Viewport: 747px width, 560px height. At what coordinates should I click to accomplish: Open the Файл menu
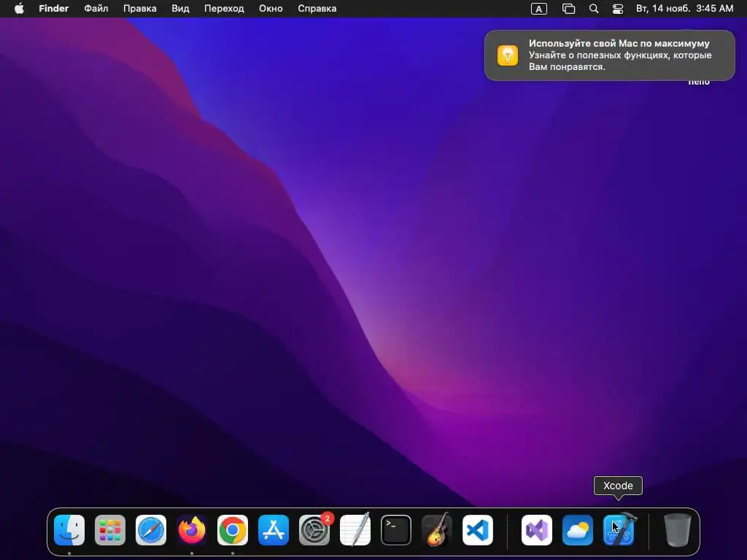click(x=96, y=9)
